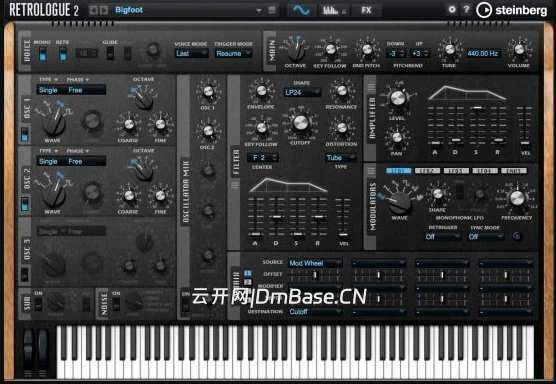Click the OSC 1 Phase setting Free
556x384 pixels.
point(75,90)
